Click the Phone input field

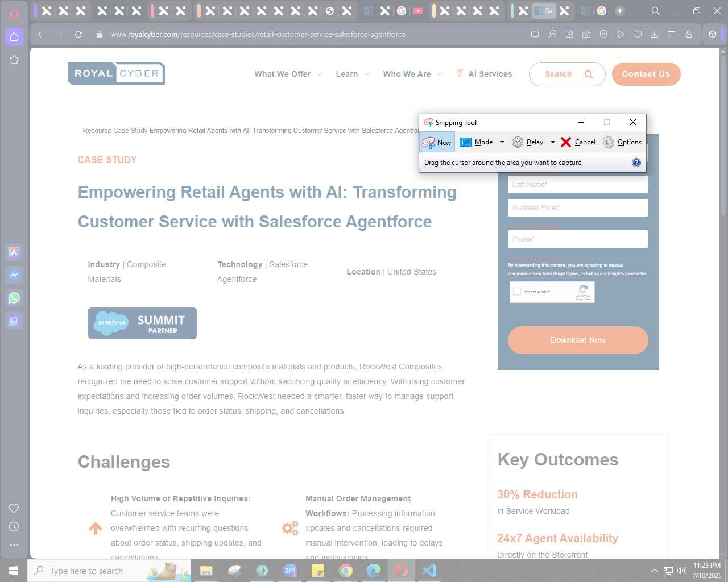click(x=578, y=239)
